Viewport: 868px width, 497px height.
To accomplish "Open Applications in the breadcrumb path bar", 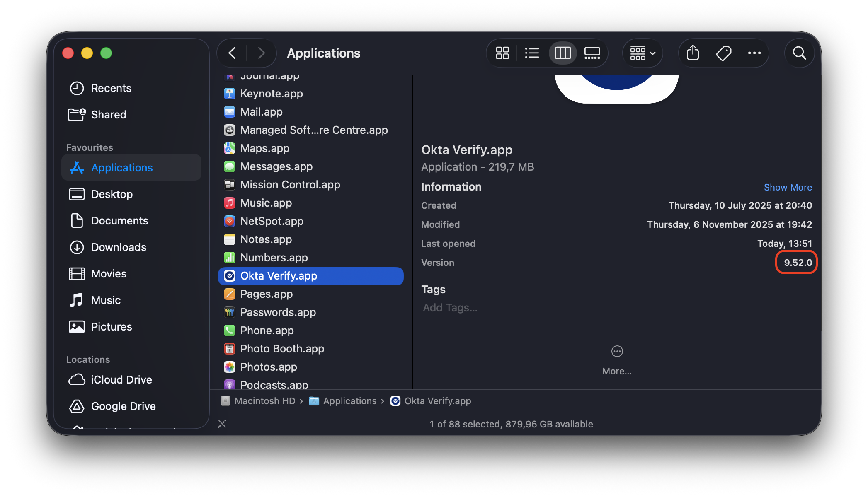I will click(x=350, y=401).
